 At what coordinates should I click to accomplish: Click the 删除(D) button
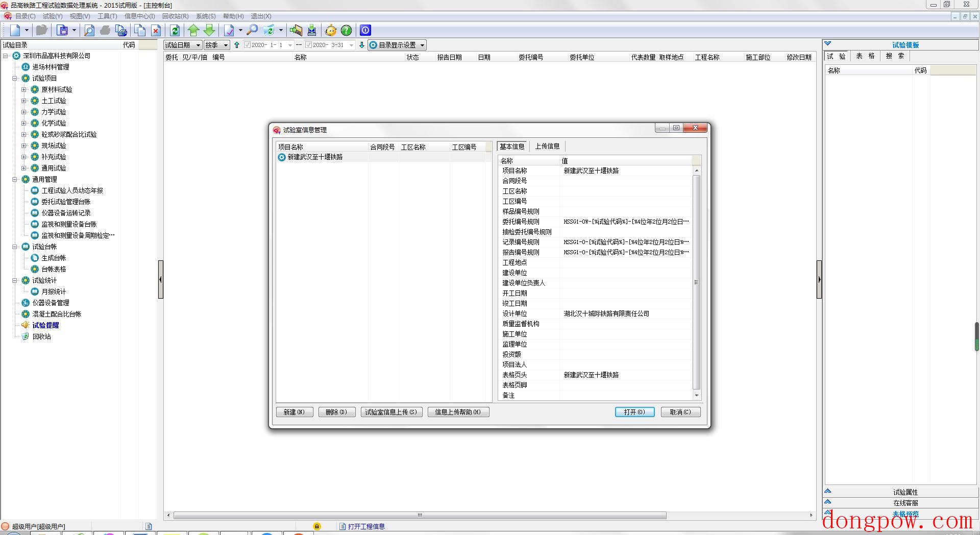click(x=337, y=412)
